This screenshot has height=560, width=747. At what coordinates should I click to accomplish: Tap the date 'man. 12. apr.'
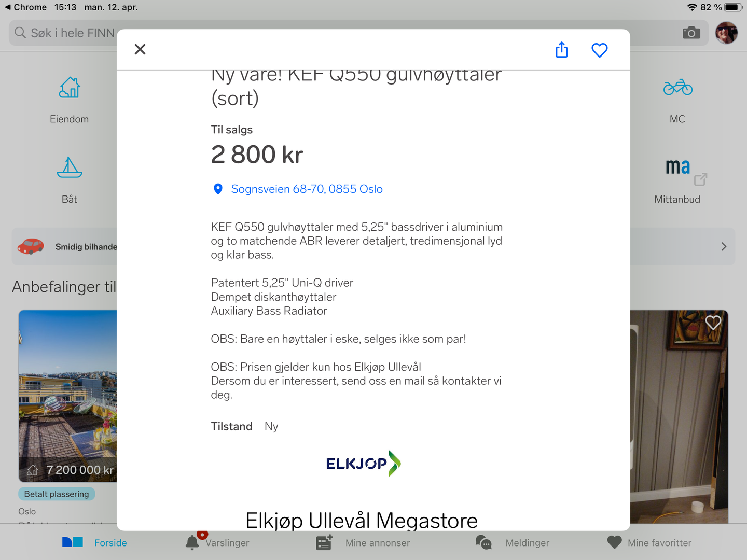(111, 7)
